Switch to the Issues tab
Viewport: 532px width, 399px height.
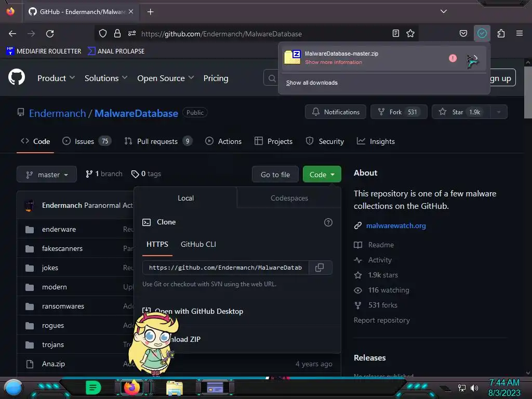pos(87,141)
